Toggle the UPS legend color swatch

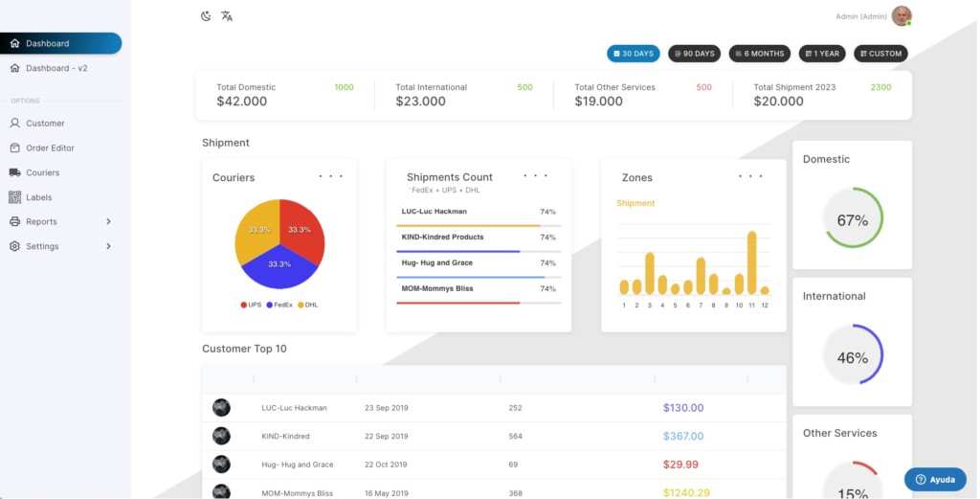coord(244,305)
